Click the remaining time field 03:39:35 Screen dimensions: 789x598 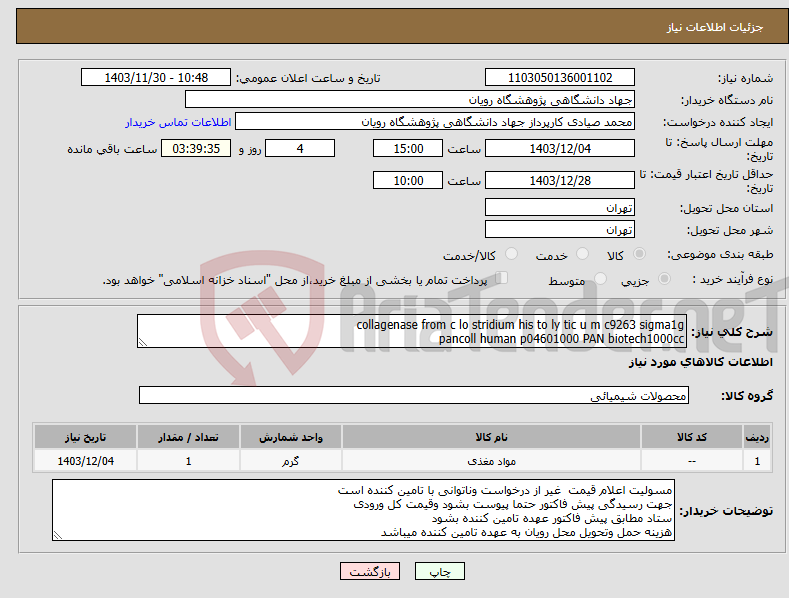point(196,148)
